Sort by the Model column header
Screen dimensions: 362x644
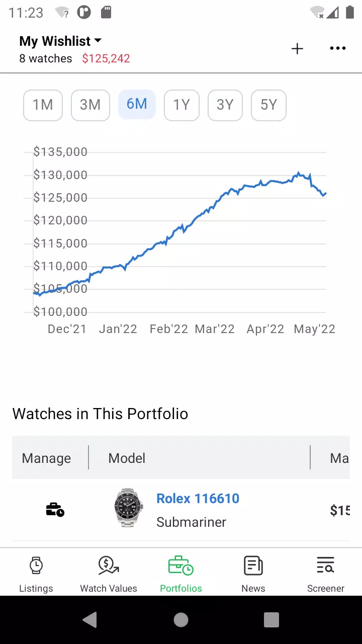click(x=127, y=458)
